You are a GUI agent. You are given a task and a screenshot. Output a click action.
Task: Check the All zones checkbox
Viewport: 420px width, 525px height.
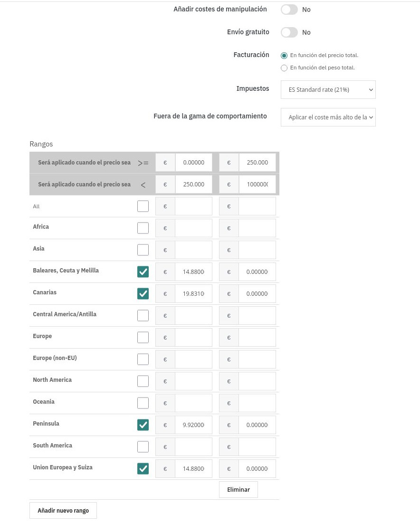click(x=143, y=206)
